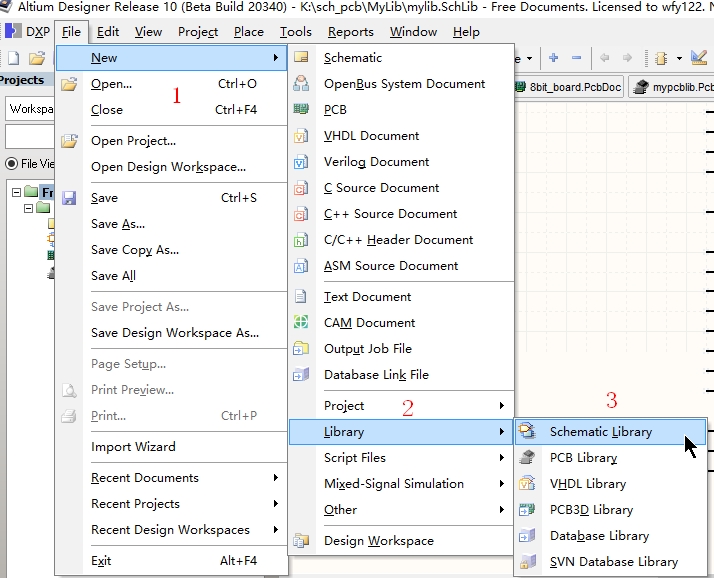The height and width of the screenshot is (578, 714).
Task: Click the open folder toolbar icon
Action: [37, 58]
